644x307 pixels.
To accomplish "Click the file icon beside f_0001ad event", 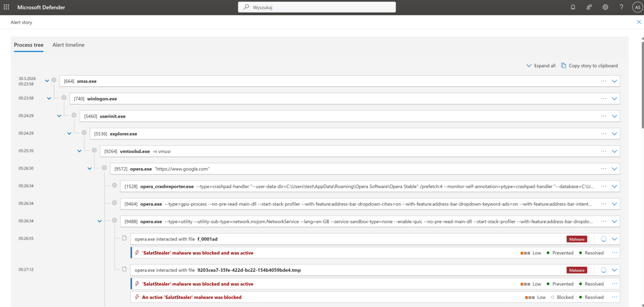I will pyautogui.click(x=125, y=237).
